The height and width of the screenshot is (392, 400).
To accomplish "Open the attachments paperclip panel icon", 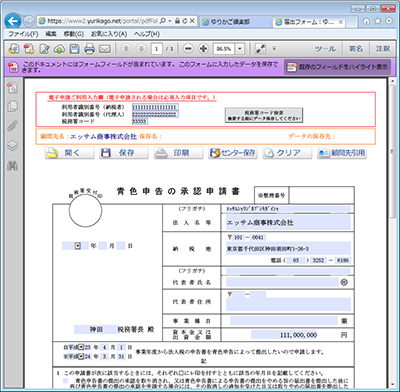I will [x=13, y=126].
